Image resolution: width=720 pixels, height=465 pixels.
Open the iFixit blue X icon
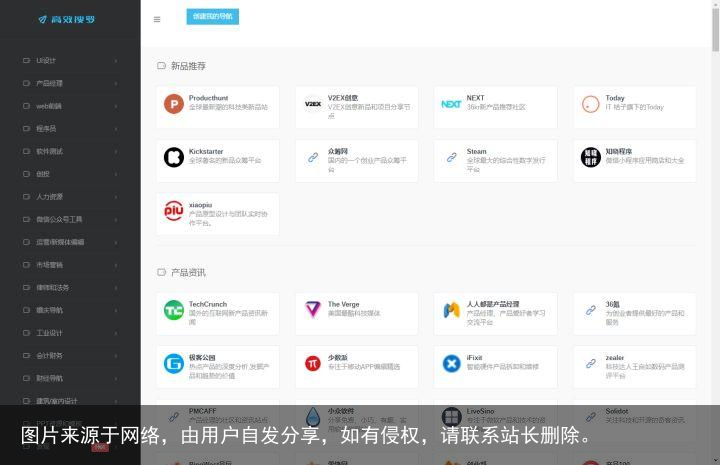point(451,364)
